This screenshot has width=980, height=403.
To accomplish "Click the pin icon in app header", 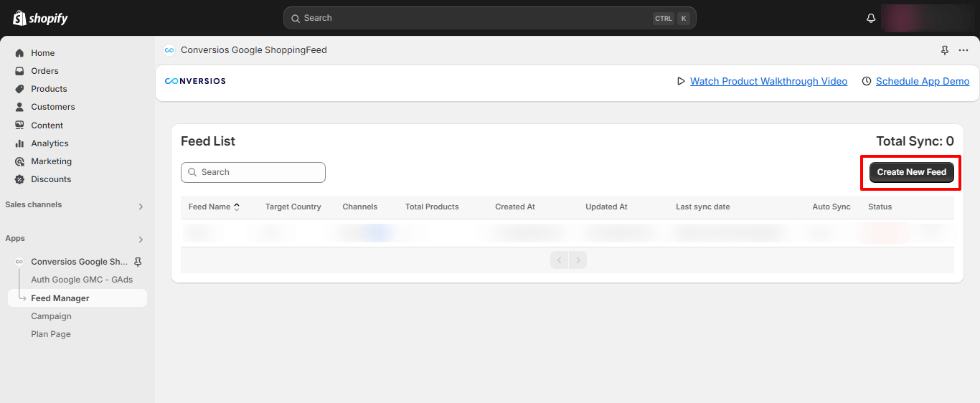I will coord(945,50).
